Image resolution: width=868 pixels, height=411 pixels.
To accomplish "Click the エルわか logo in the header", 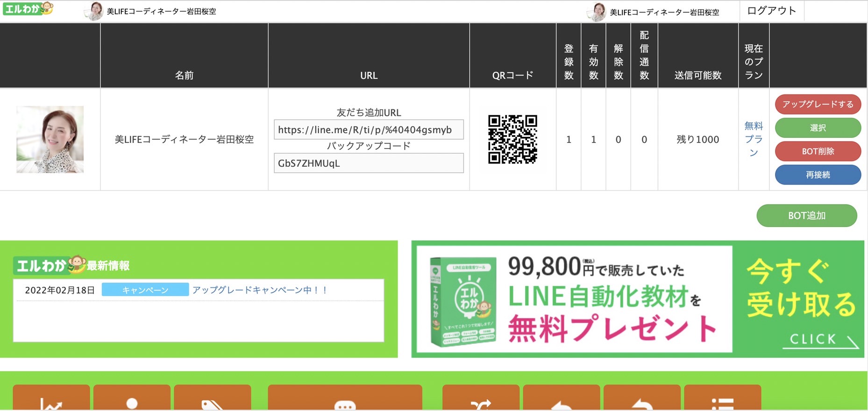I will (x=28, y=8).
